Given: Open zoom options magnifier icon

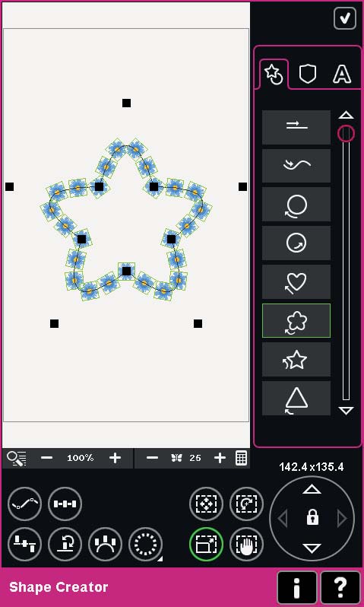Looking at the screenshot, I should click(x=16, y=459).
